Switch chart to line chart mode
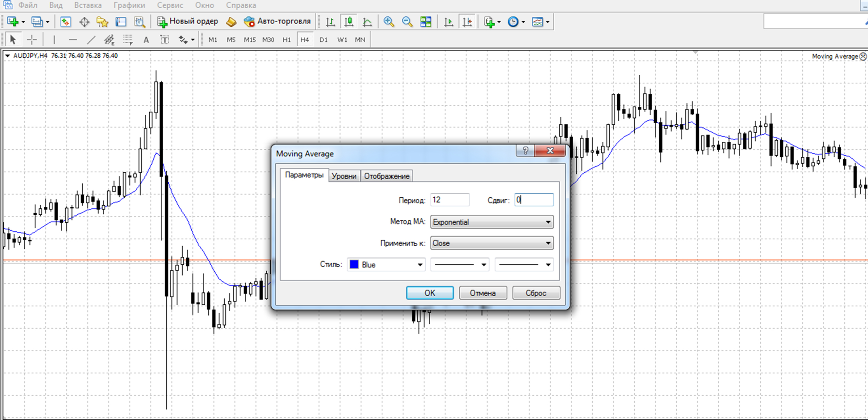The width and height of the screenshot is (868, 420). 367,22
